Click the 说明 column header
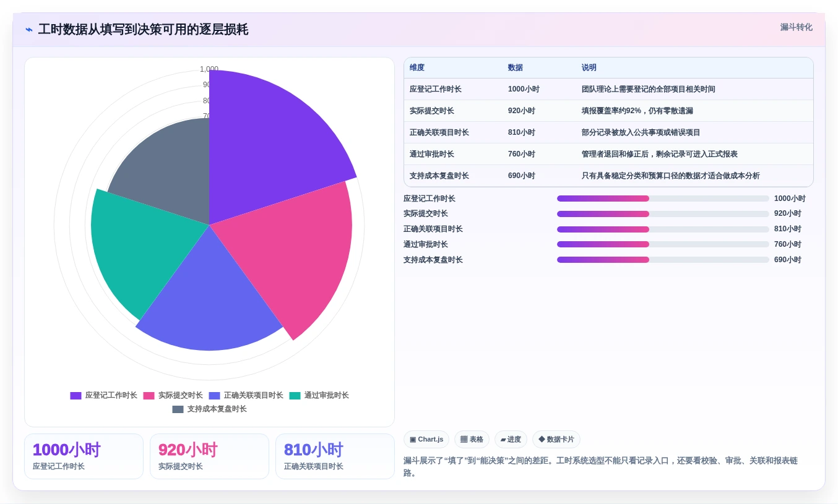The height and width of the screenshot is (504, 838). point(589,67)
